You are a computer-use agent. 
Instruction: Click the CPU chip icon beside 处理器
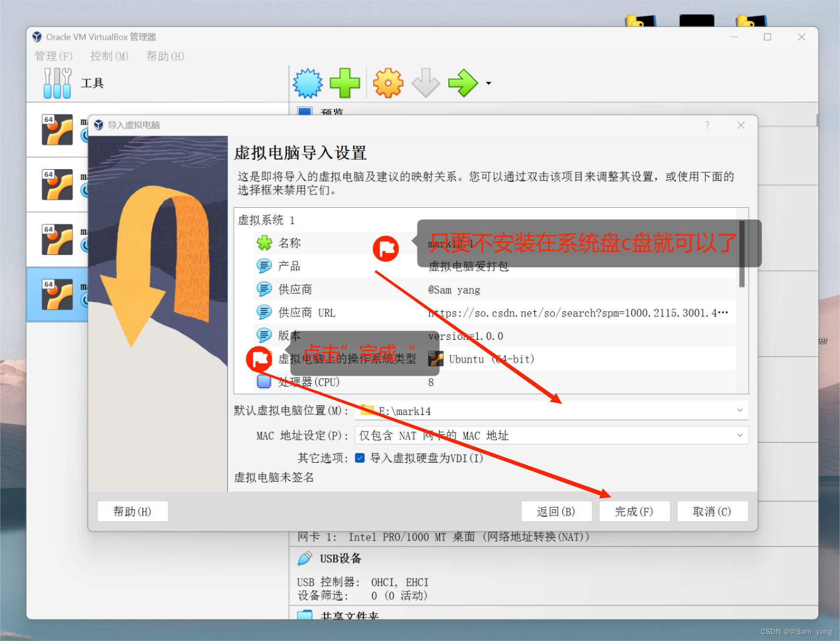click(x=264, y=382)
